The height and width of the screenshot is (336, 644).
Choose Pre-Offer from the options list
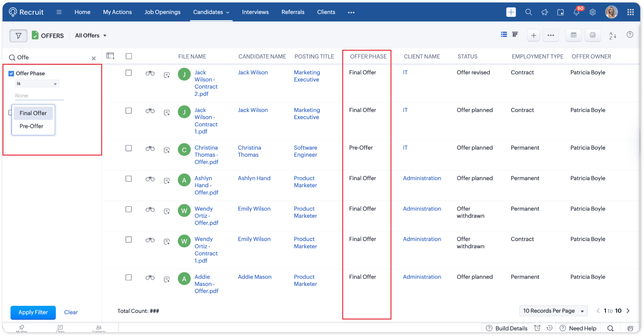[31, 126]
